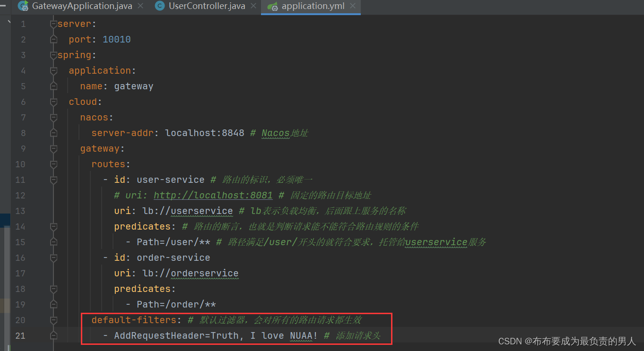
Task: Click the 'Path=/order/**' predicate
Action: pyautogui.click(x=176, y=304)
